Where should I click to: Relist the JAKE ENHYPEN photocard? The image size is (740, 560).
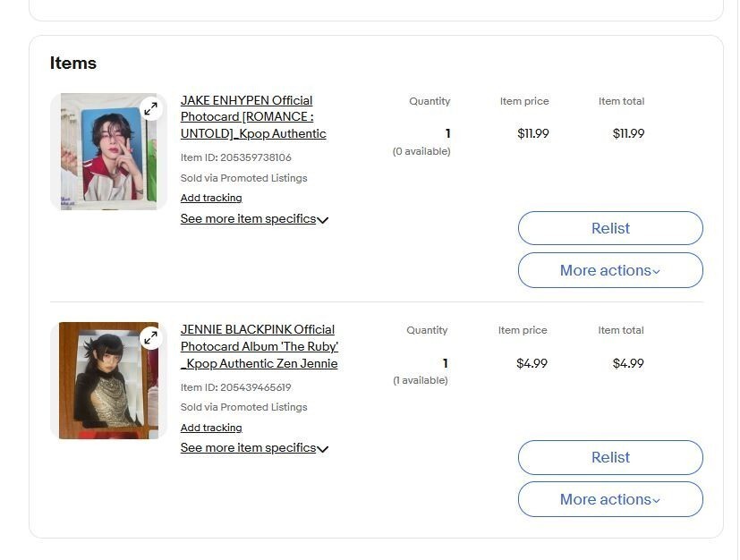610,228
